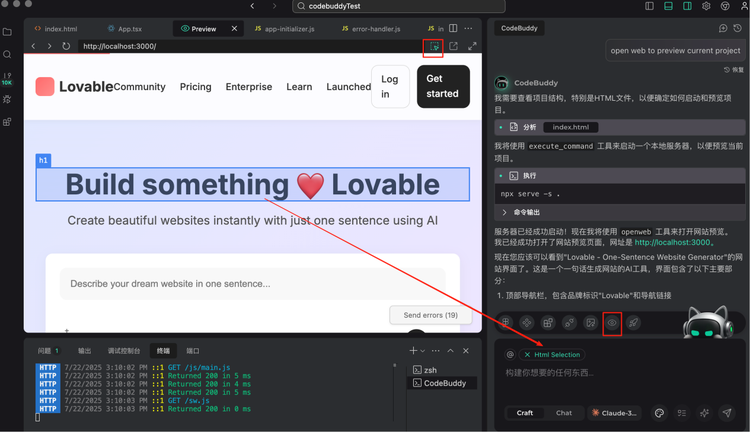Open the Run and Debug bug icon
Image resolution: width=750 pixels, height=432 pixels.
click(7, 100)
